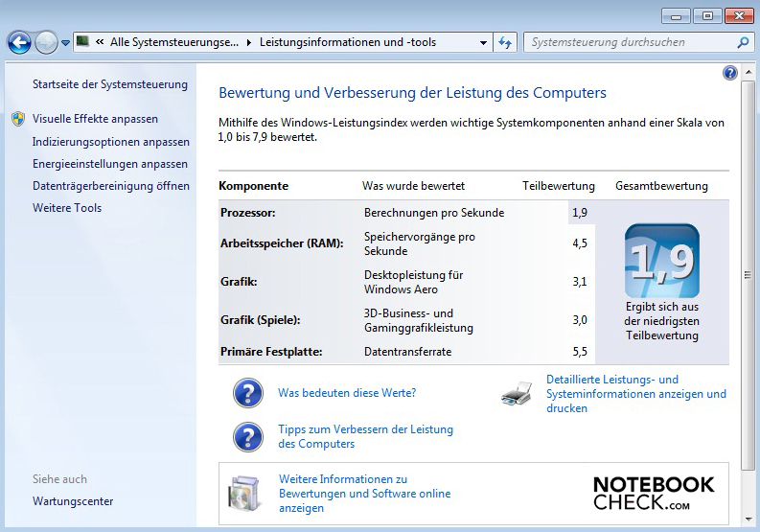Open Tipps zum Verbessern der Leistung link
This screenshot has height=532, width=760.
tap(365, 436)
